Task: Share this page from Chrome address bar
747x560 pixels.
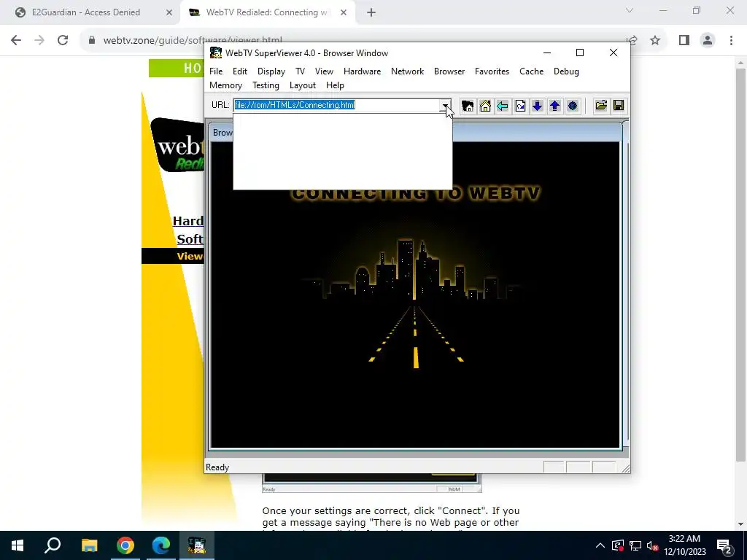Action: click(x=632, y=41)
